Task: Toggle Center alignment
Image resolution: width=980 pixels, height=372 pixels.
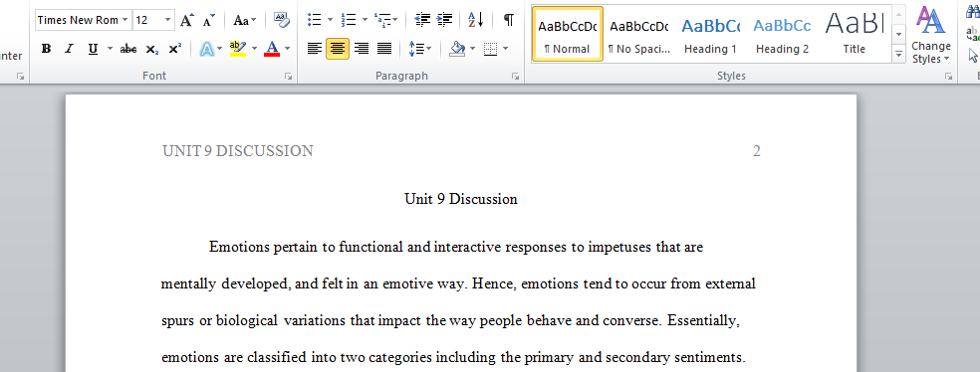Action: tap(338, 49)
